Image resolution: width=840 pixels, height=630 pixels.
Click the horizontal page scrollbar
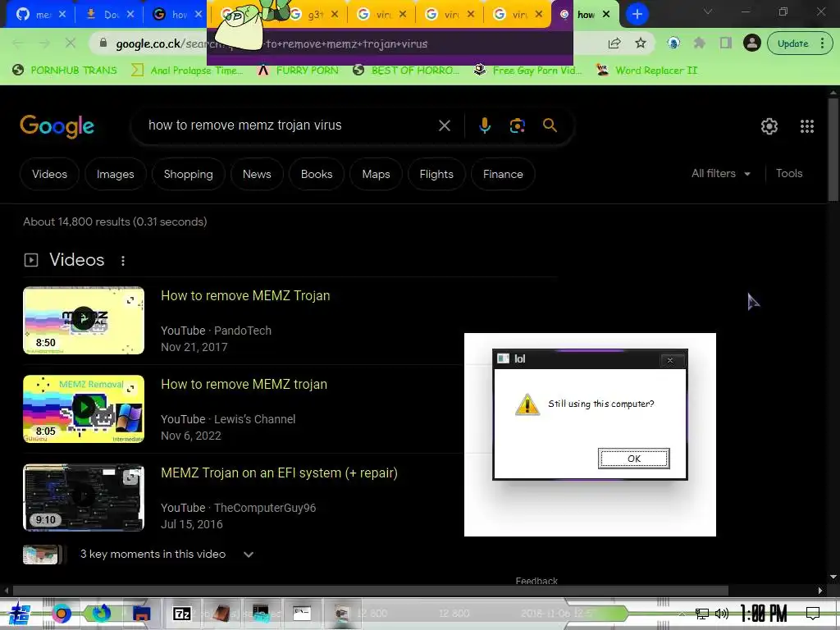(370, 591)
